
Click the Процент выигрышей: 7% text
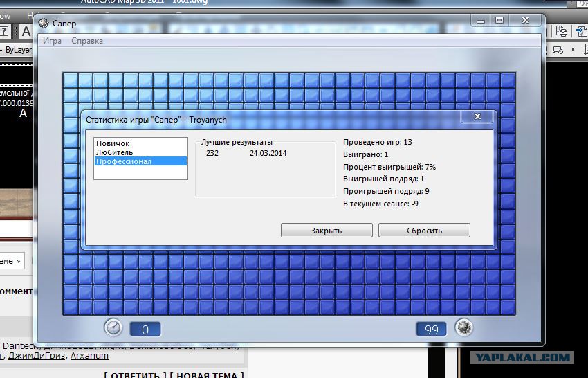[x=389, y=167]
